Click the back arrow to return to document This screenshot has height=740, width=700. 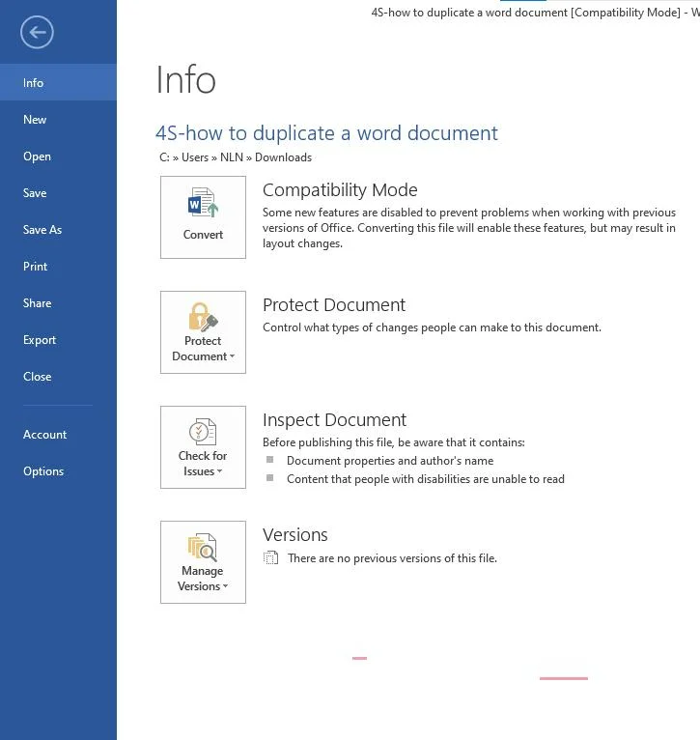point(37,32)
